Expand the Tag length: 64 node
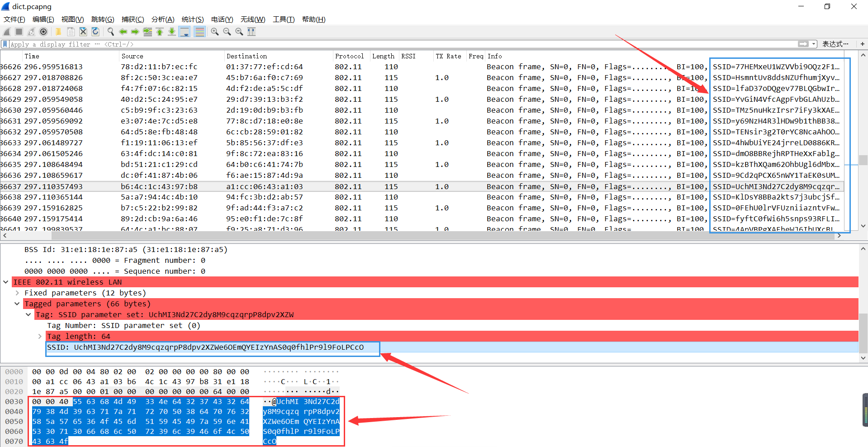 [40, 337]
